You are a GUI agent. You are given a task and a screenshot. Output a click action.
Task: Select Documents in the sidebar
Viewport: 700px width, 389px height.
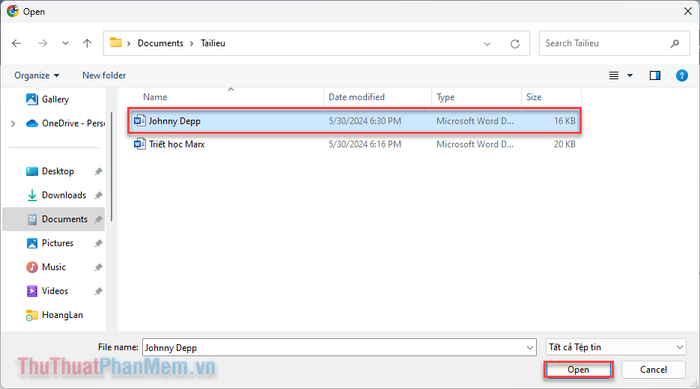click(54, 219)
